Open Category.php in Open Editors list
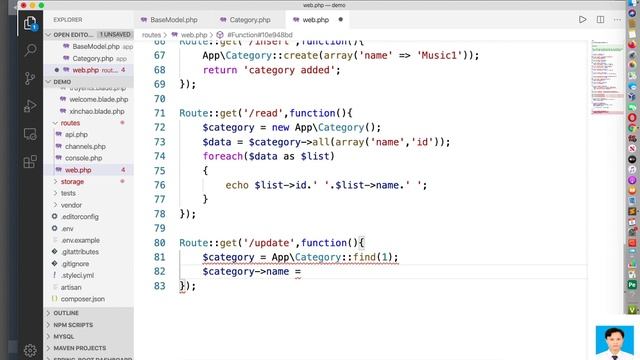The height and width of the screenshot is (360, 640). click(89, 58)
